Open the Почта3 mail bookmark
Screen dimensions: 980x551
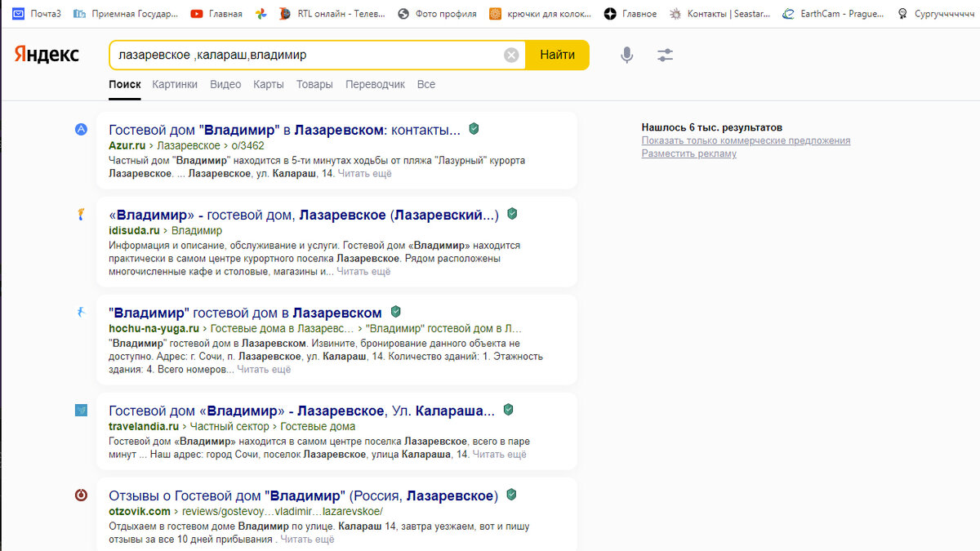[x=37, y=14]
